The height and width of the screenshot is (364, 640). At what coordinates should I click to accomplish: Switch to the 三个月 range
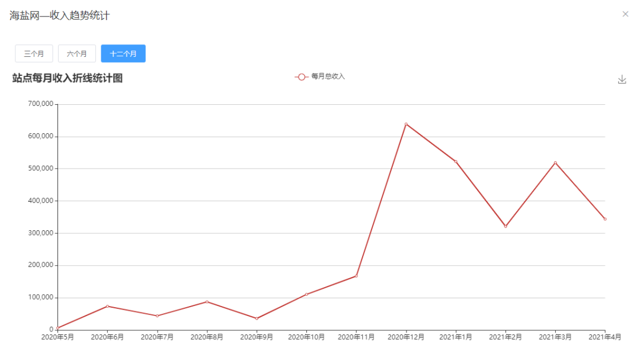(34, 53)
